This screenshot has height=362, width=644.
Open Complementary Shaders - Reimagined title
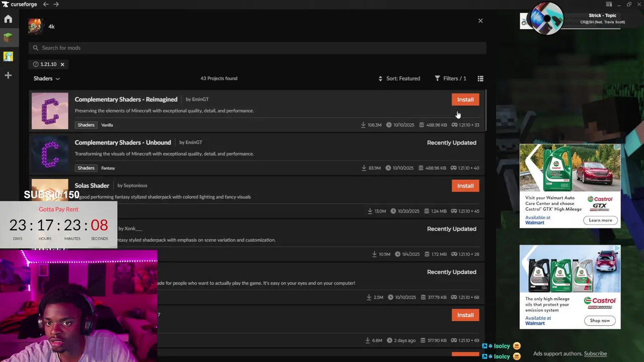click(126, 100)
